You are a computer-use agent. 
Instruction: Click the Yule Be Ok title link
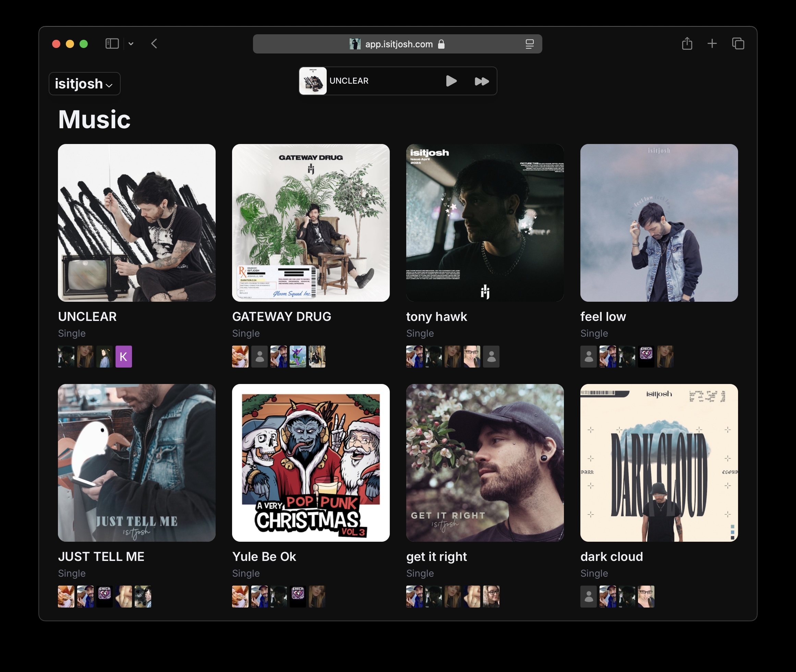(264, 556)
